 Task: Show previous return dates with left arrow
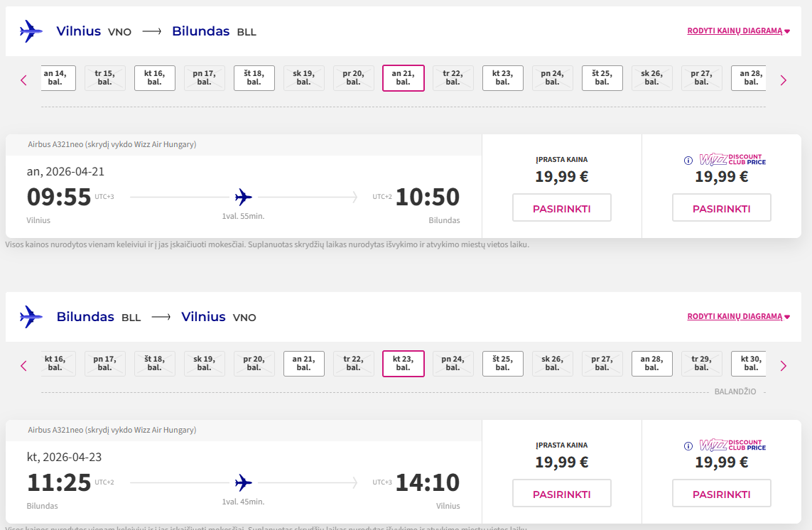[x=23, y=366]
